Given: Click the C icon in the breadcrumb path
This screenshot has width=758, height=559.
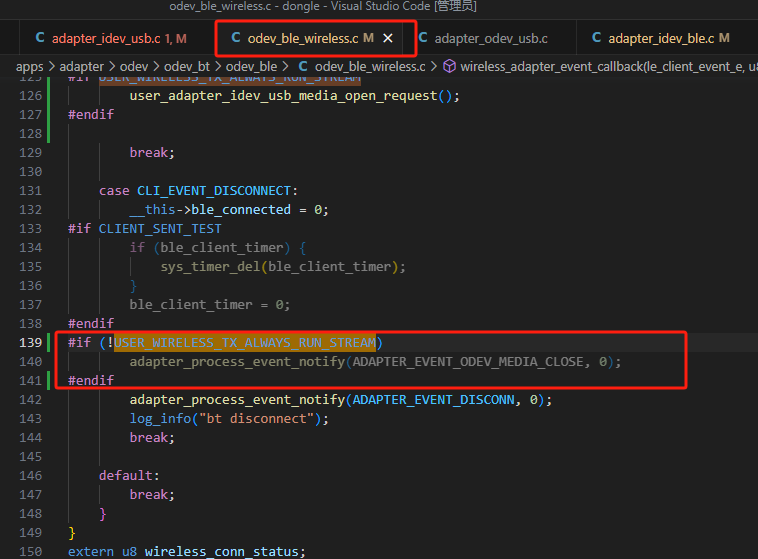Looking at the screenshot, I should (x=303, y=66).
